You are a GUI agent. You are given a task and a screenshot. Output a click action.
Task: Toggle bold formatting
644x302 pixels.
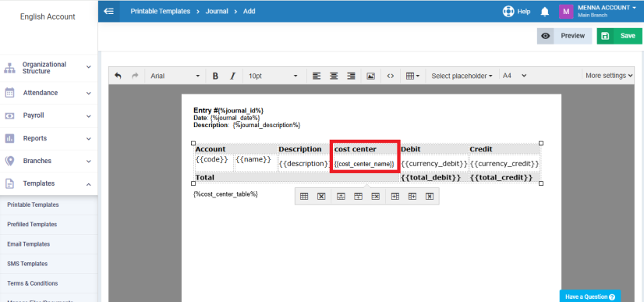(215, 76)
